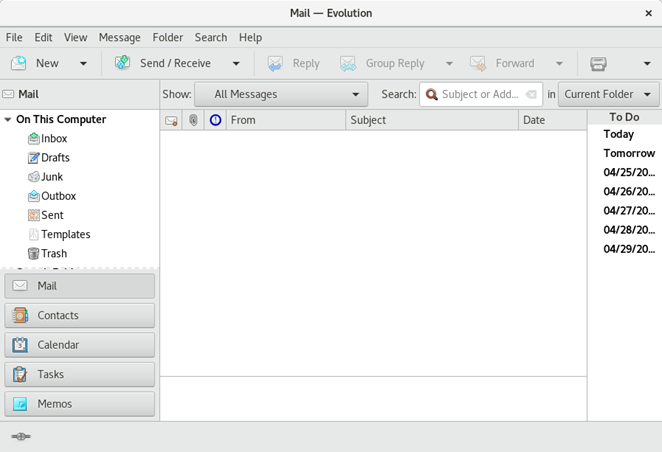This screenshot has height=452, width=662.
Task: Click the printer icon in the toolbar
Action: click(x=598, y=63)
